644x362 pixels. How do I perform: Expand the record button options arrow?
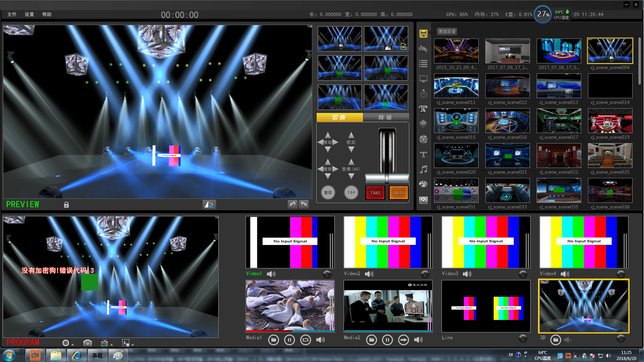(x=72, y=345)
